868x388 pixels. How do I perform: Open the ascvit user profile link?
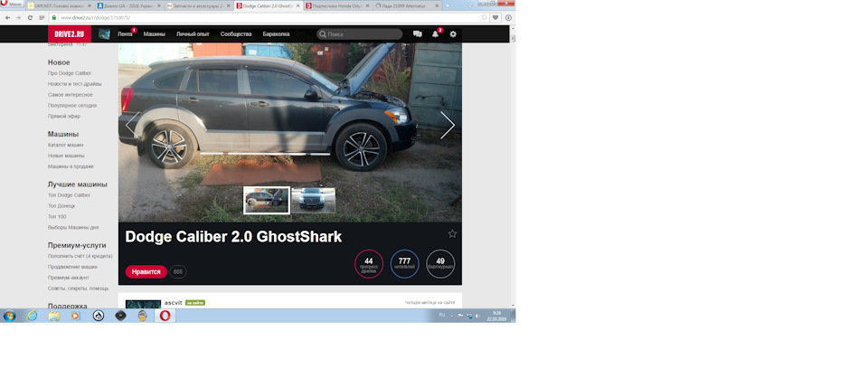(174, 303)
